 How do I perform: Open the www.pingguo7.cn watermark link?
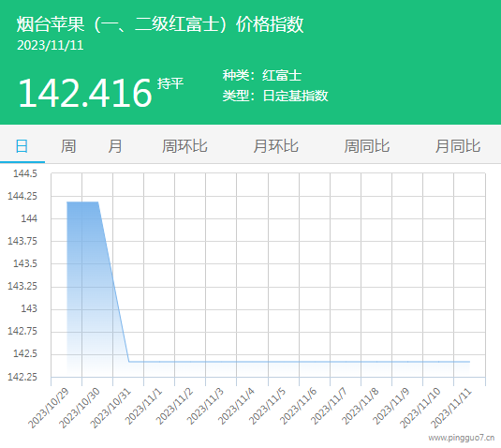point(462,438)
